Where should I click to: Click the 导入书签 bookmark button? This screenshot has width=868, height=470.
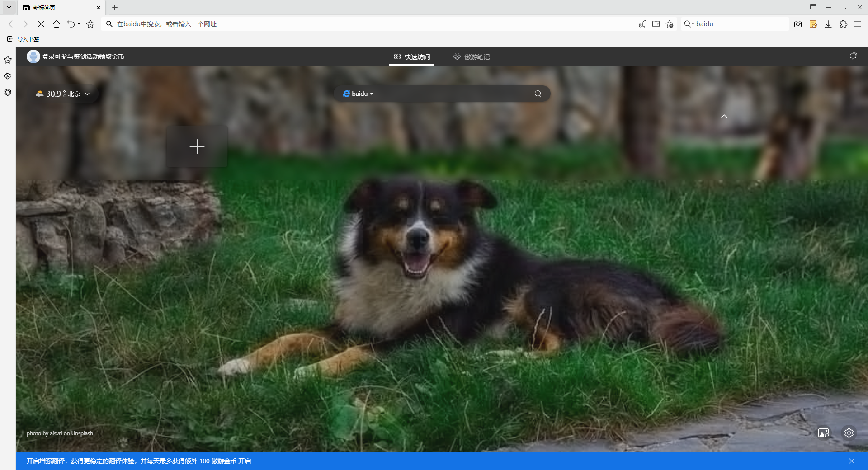click(24, 39)
